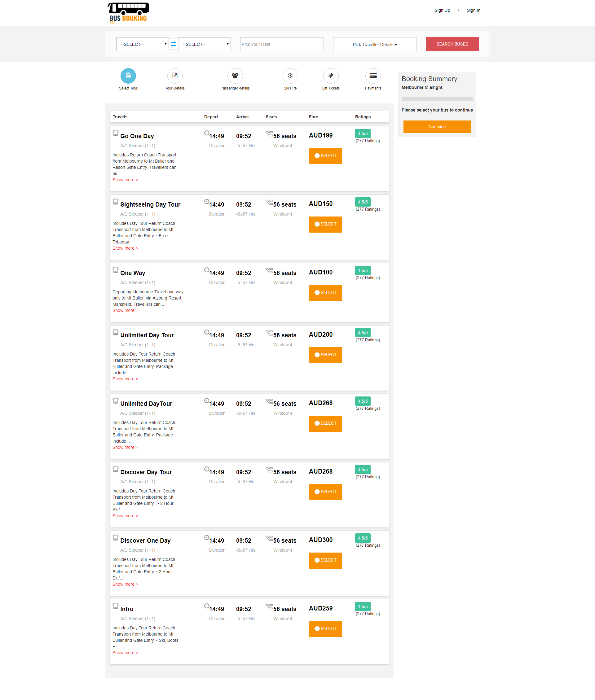595x700 pixels.
Task: Expand Pick Traveller Details dropdown
Action: click(x=374, y=44)
